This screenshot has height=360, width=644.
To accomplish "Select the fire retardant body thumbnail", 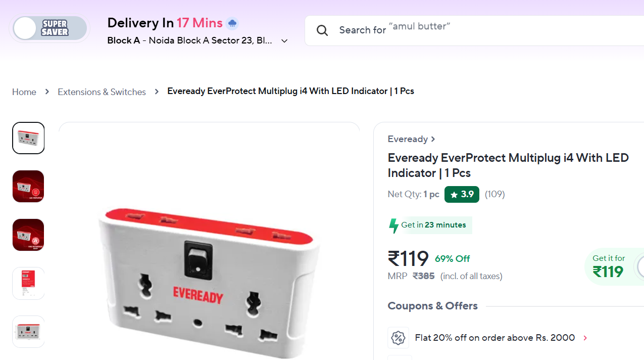I will click(x=28, y=235).
